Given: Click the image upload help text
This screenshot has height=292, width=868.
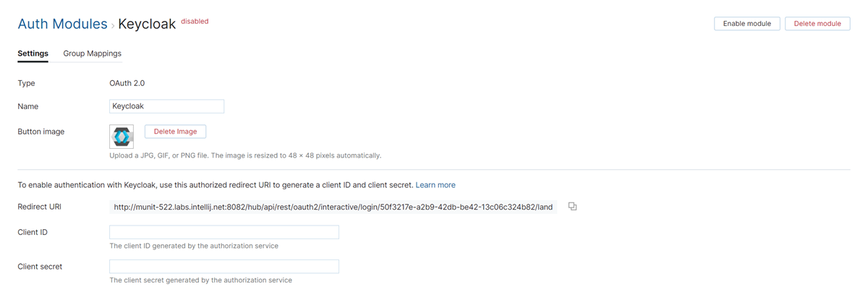Looking at the screenshot, I should pyautogui.click(x=244, y=155).
